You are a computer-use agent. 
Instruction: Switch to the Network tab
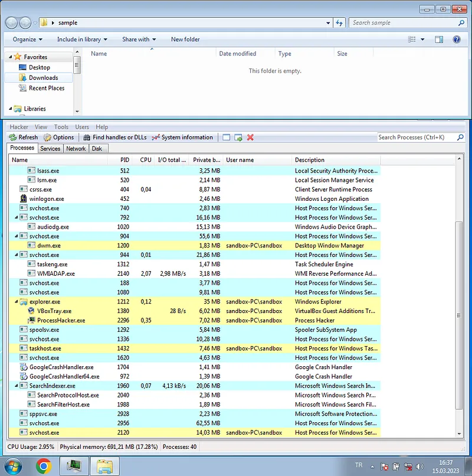tap(76, 148)
